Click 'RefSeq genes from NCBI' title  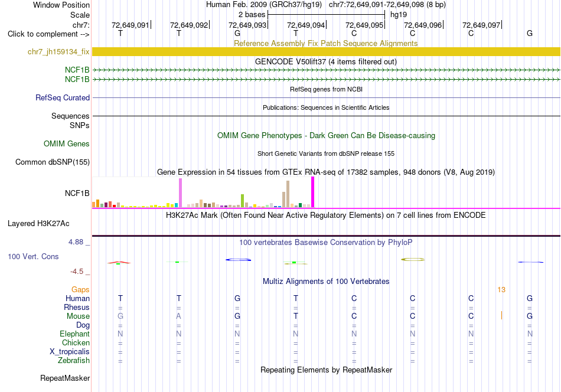(x=327, y=89)
